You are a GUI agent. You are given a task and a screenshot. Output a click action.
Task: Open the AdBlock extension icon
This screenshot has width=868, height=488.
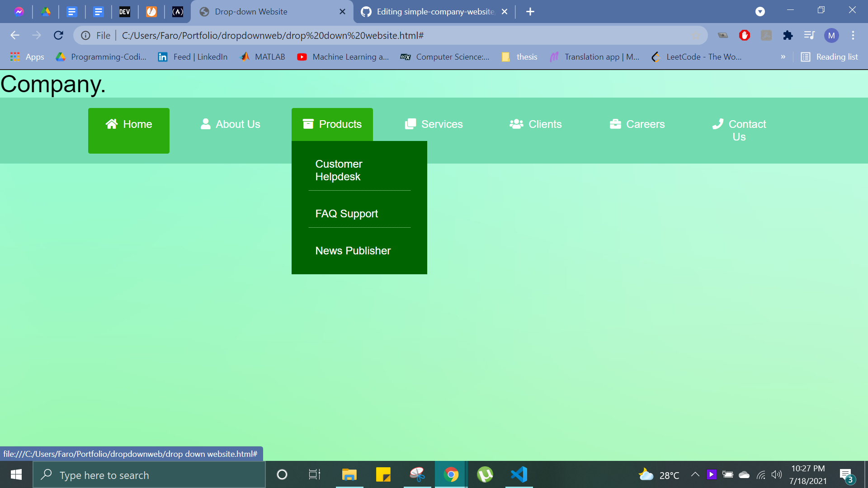[x=745, y=35]
